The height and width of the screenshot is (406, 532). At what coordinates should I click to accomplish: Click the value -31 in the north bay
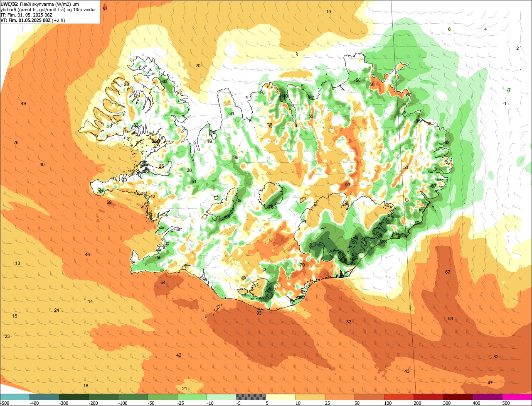231,113
